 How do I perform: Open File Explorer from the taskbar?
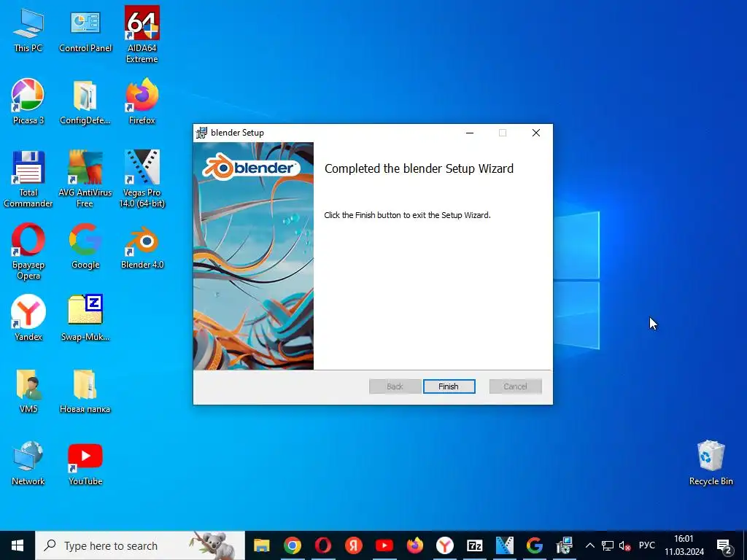262,545
